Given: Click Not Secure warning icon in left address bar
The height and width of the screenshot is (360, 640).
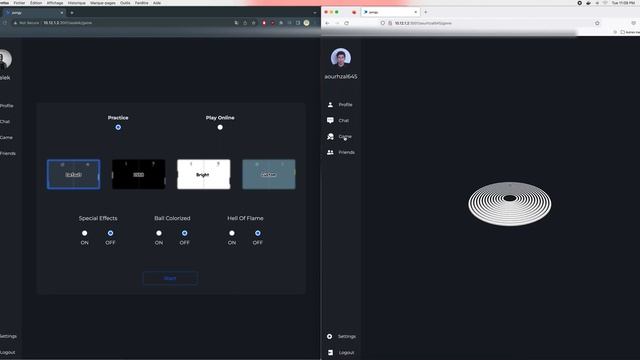Looking at the screenshot, I should [15, 23].
